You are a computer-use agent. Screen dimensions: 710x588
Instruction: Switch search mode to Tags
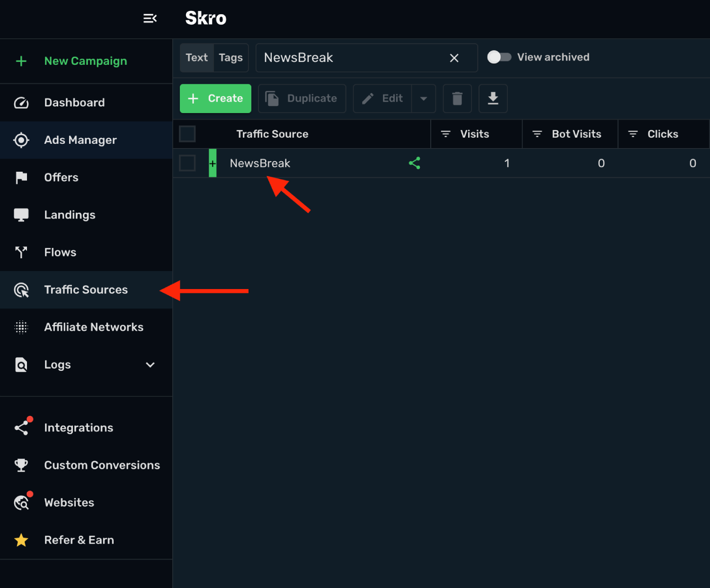231,58
